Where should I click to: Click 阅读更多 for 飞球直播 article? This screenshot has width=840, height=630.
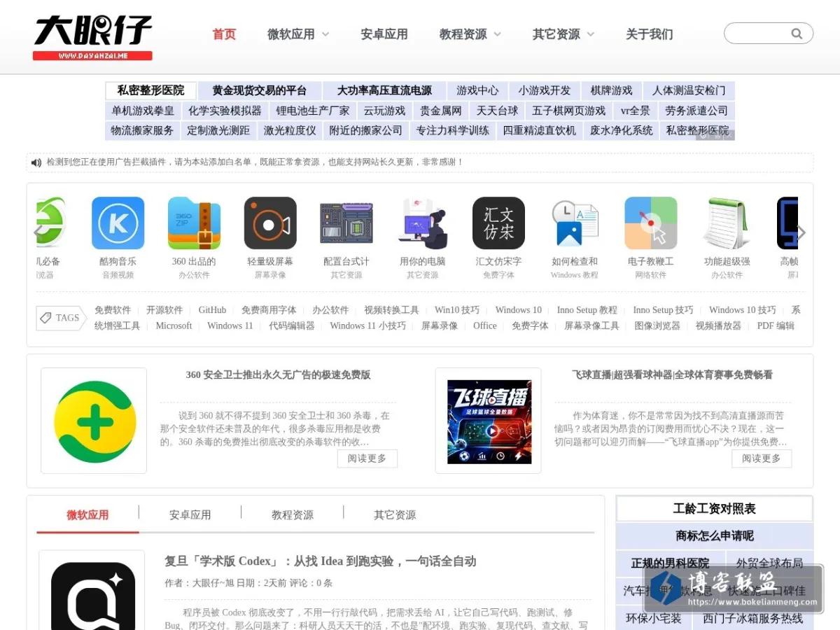click(x=762, y=458)
